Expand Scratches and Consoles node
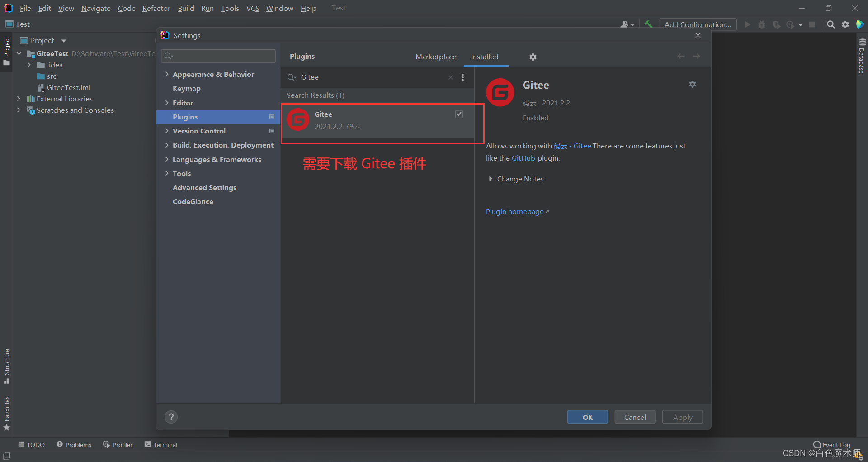The image size is (868, 462). pyautogui.click(x=19, y=110)
